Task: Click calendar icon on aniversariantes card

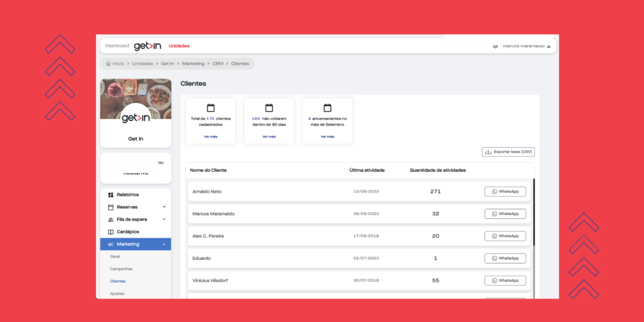Action: click(x=327, y=108)
